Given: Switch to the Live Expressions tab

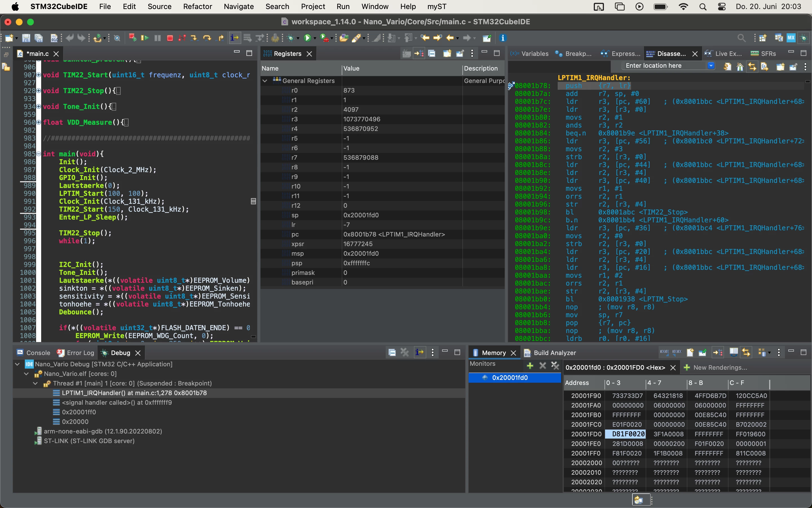Looking at the screenshot, I should click(723, 54).
